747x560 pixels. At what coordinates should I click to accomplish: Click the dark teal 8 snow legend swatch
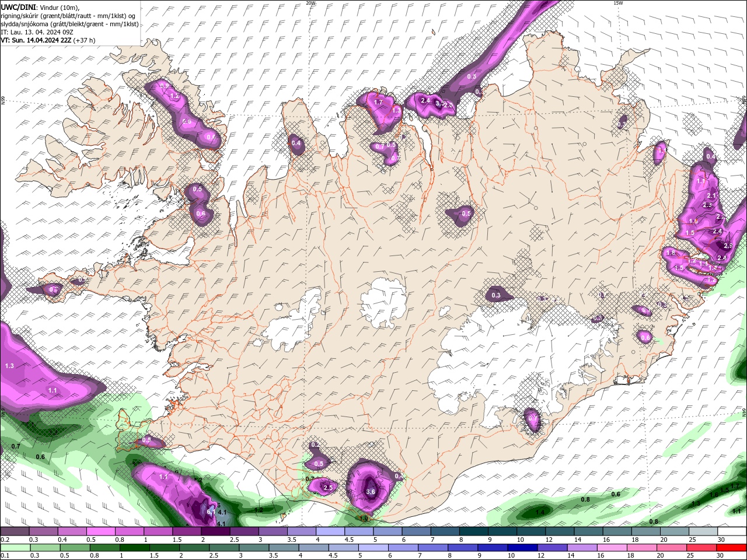point(474,531)
